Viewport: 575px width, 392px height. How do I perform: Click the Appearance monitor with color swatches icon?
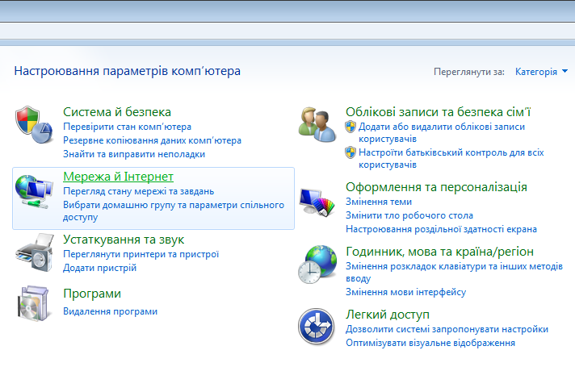317,202
